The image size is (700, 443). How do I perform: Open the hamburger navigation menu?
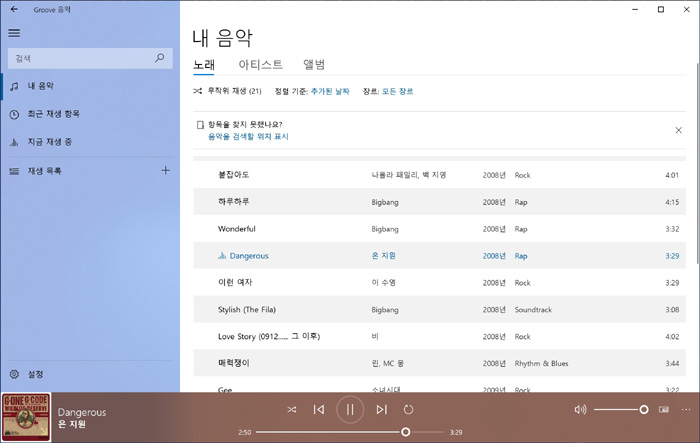[14, 33]
